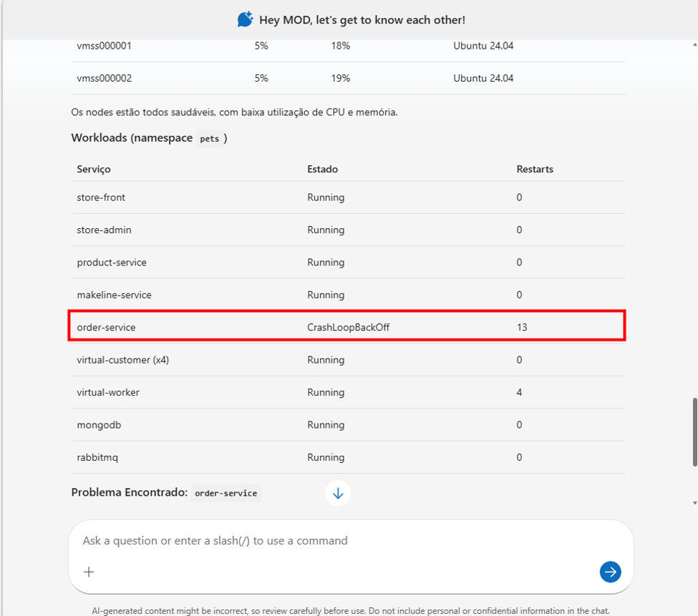
Task: Click the Estado column header
Action: (x=322, y=169)
